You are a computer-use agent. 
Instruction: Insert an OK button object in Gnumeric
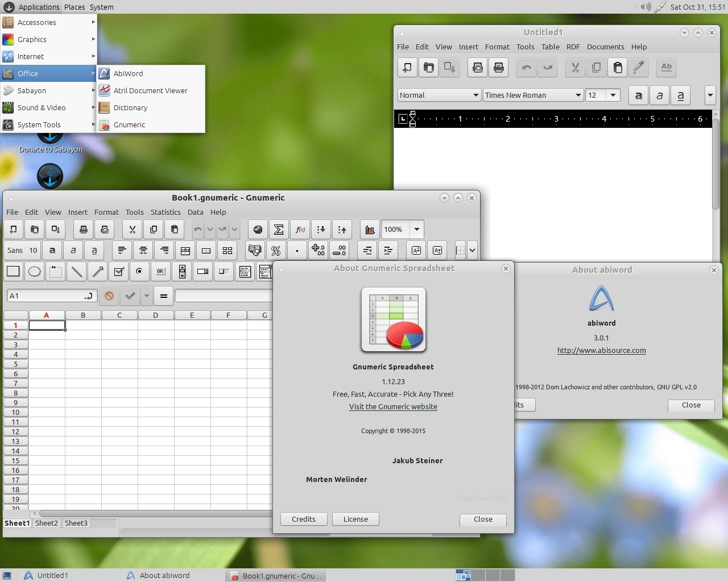(160, 271)
